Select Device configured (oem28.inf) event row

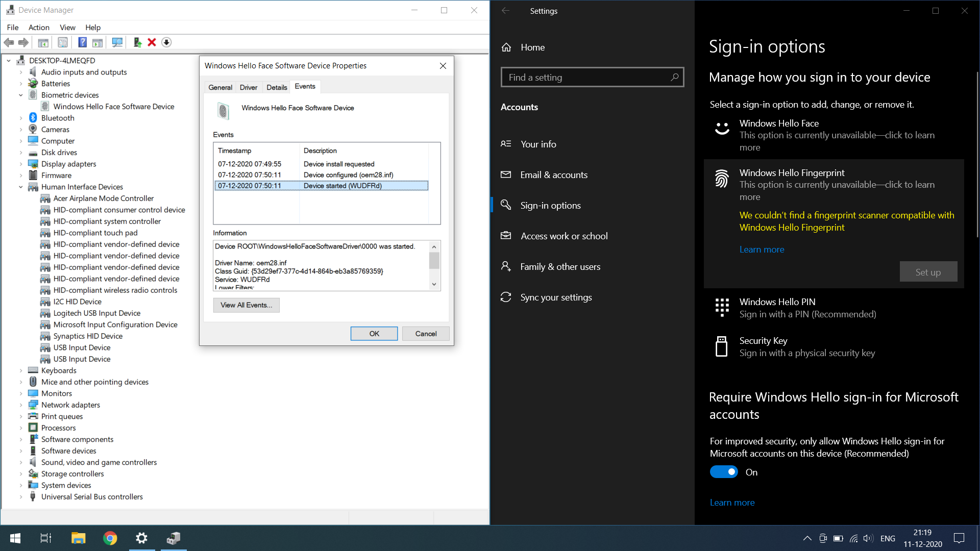tap(322, 174)
